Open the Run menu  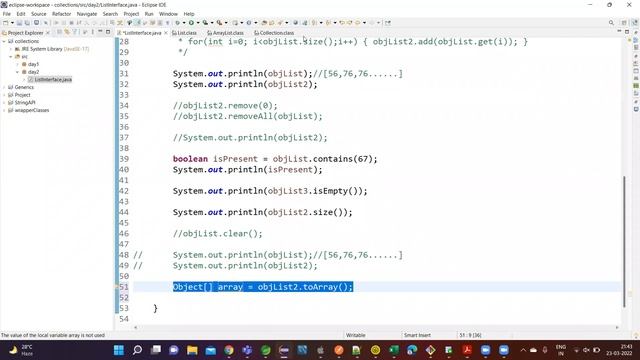[149, 14]
